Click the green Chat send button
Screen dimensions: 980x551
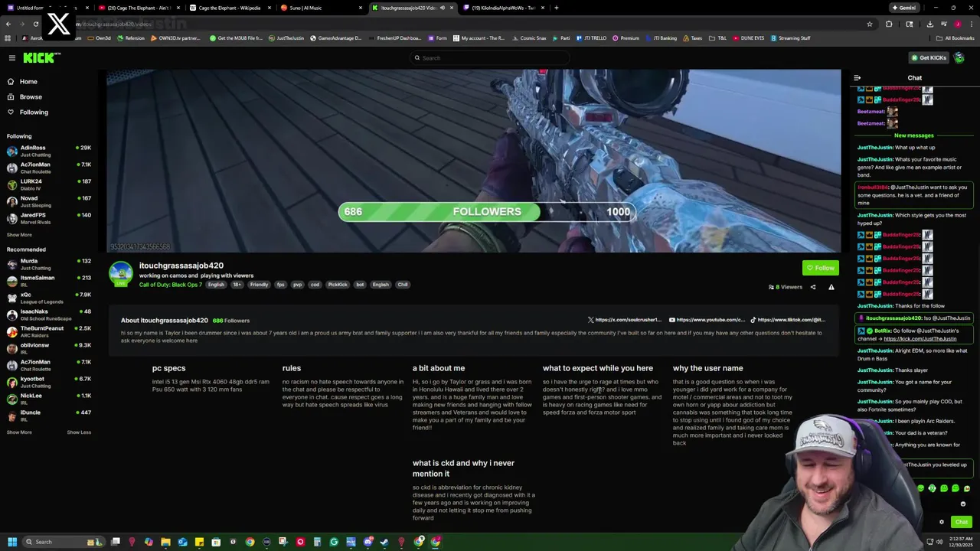pos(962,522)
